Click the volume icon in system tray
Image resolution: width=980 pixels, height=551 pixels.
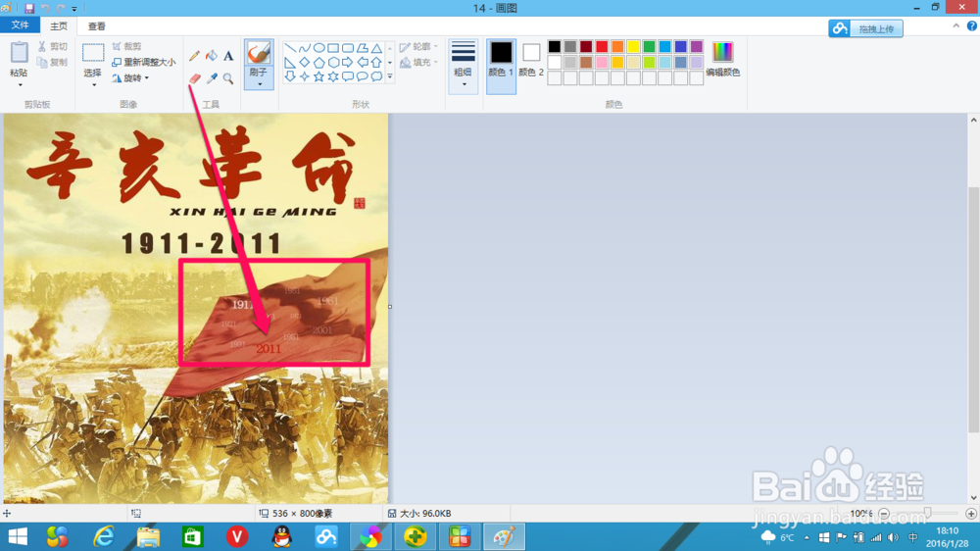pos(893,537)
